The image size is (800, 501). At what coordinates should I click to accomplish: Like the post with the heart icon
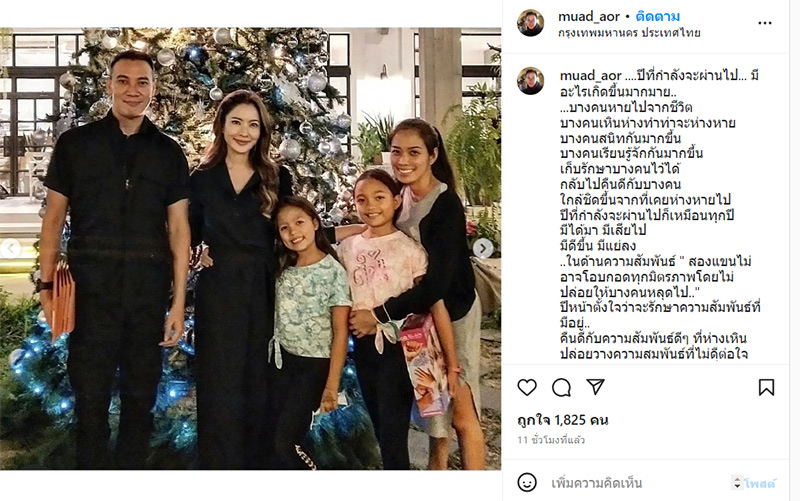(x=527, y=388)
